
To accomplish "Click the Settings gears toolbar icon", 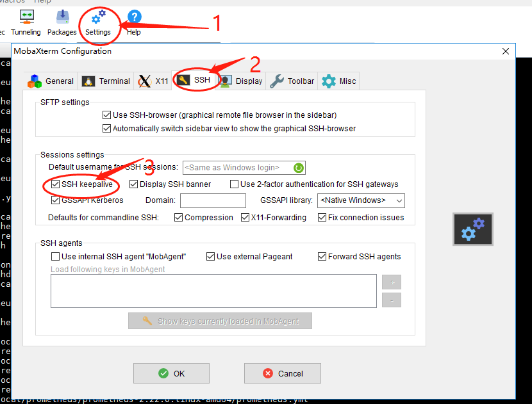I will [98, 22].
